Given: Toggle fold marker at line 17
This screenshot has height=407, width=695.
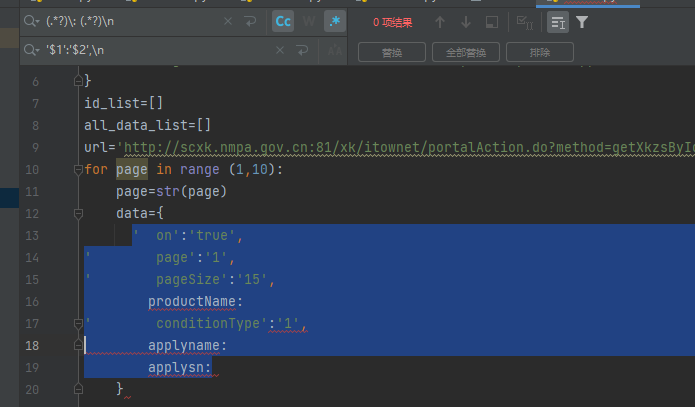Looking at the screenshot, I should coord(78,324).
